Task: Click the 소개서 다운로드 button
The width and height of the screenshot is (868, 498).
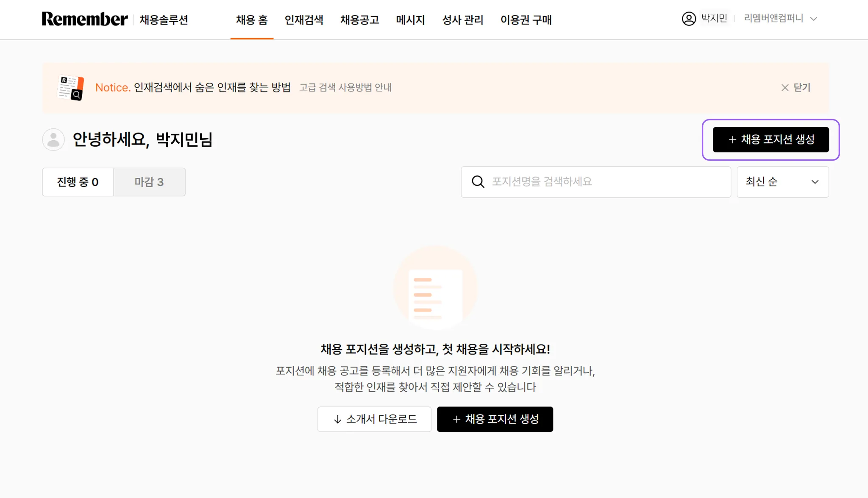Action: click(374, 419)
